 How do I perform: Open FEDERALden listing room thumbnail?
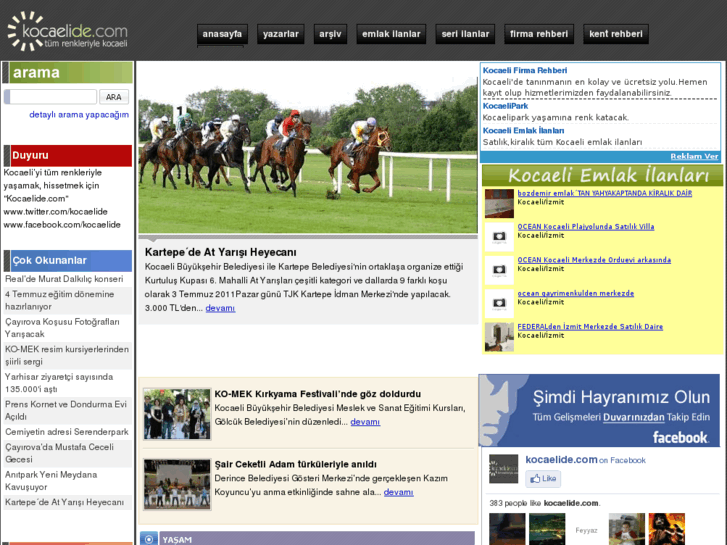(499, 337)
